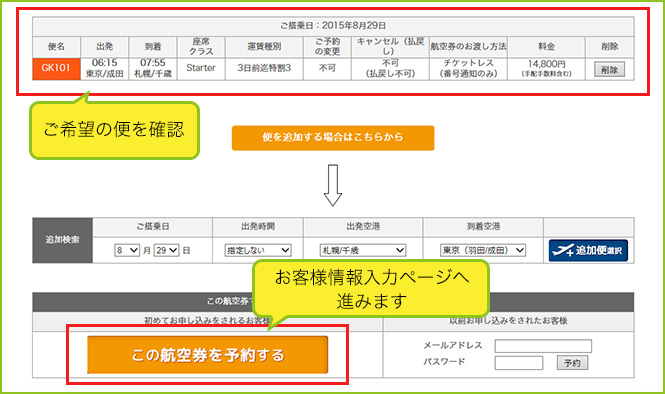Screen dimensions: 665x394
Task: Click the 削除 button for flight GK101
Action: (x=609, y=70)
